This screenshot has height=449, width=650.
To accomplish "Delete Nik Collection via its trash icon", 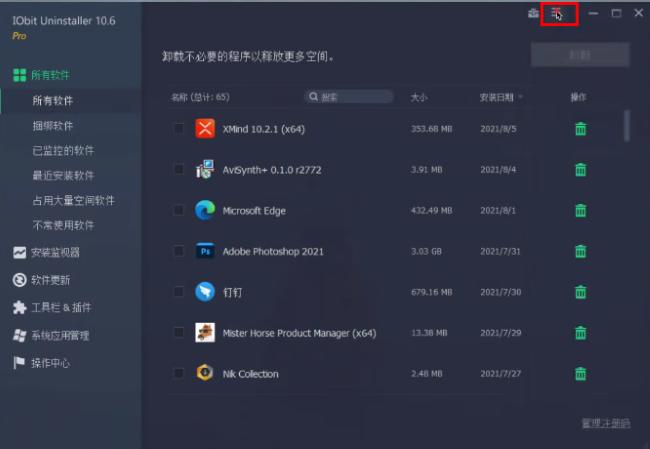I will click(x=580, y=374).
